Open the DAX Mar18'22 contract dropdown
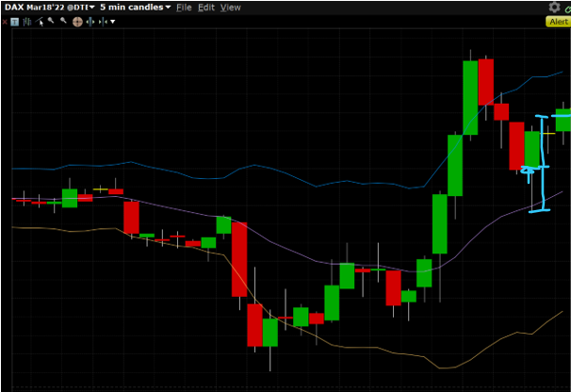The height and width of the screenshot is (392, 571). pos(50,8)
